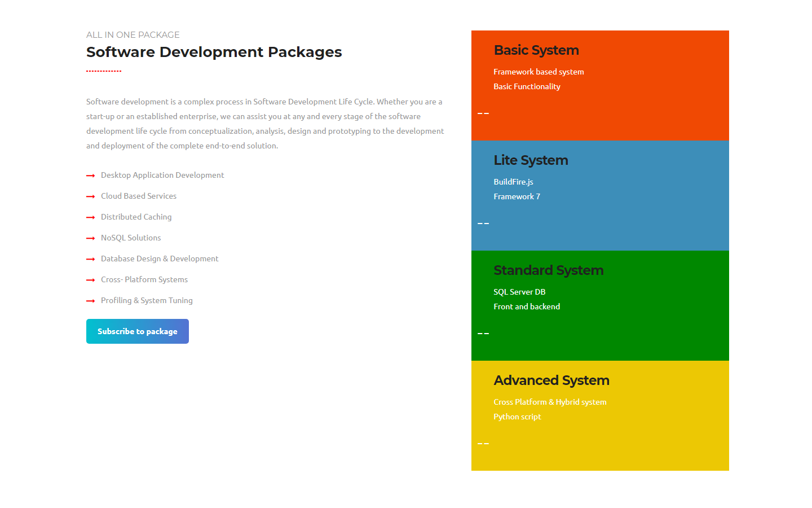Viewport: 812px width, 508px height.
Task: Click the Framework 7 text in Lite System
Action: point(517,196)
